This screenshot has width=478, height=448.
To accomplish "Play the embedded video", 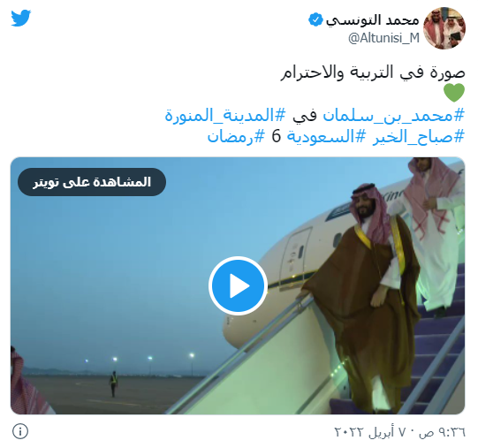I will click(238, 285).
